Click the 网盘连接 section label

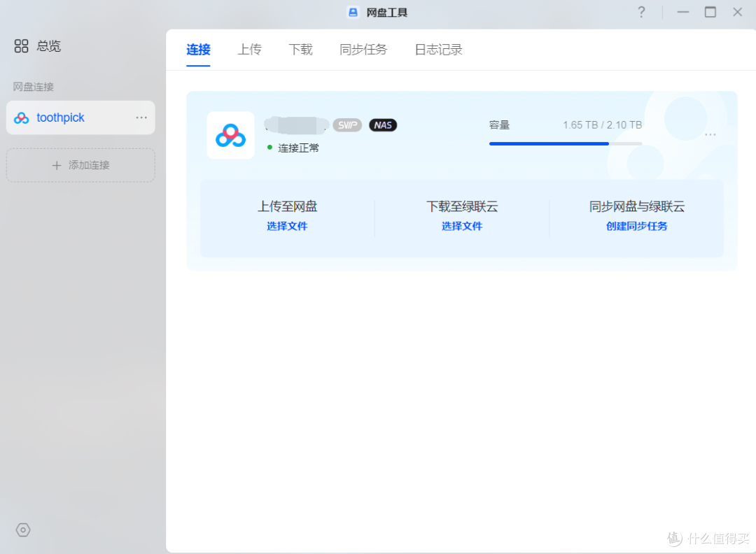[x=34, y=87]
